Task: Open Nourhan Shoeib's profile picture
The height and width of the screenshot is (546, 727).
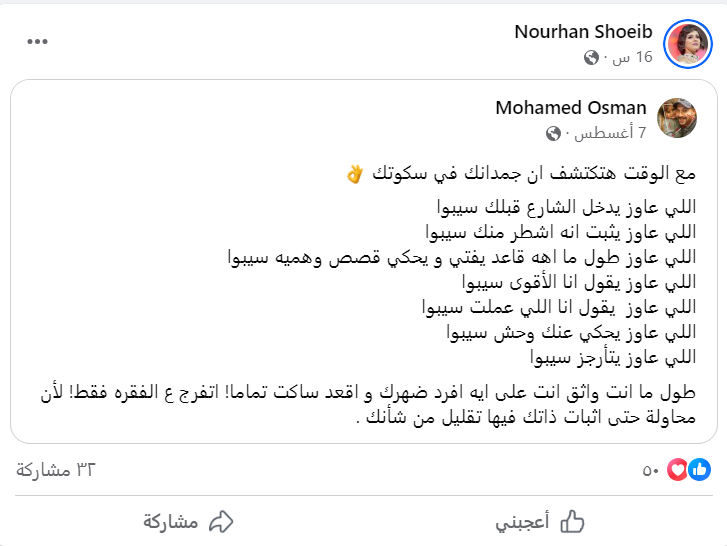Action: (687, 43)
